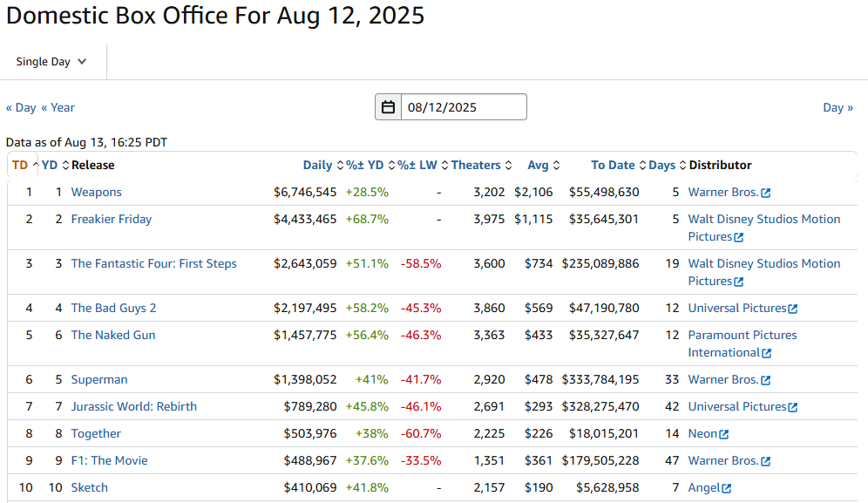Screen dimensions: 868x503
Task: Click F1: The Movie to-date $179,505,228
Action: 600,461
